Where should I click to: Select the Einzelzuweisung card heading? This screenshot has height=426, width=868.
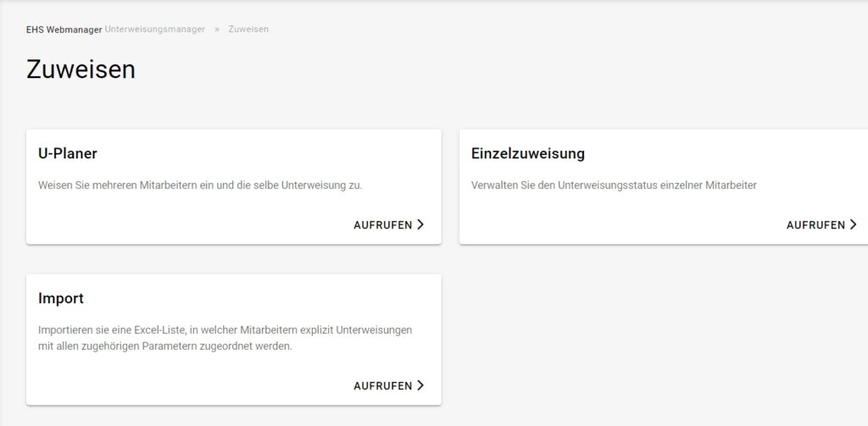coord(527,154)
